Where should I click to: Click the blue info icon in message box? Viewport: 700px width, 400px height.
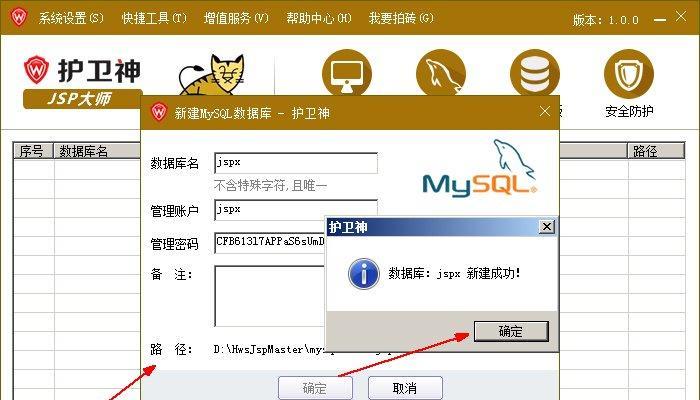pyautogui.click(x=363, y=274)
